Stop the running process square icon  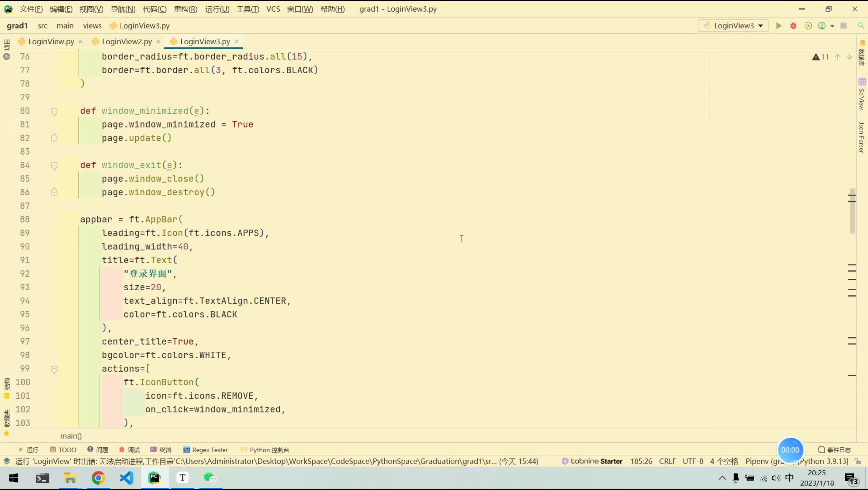pos(844,26)
